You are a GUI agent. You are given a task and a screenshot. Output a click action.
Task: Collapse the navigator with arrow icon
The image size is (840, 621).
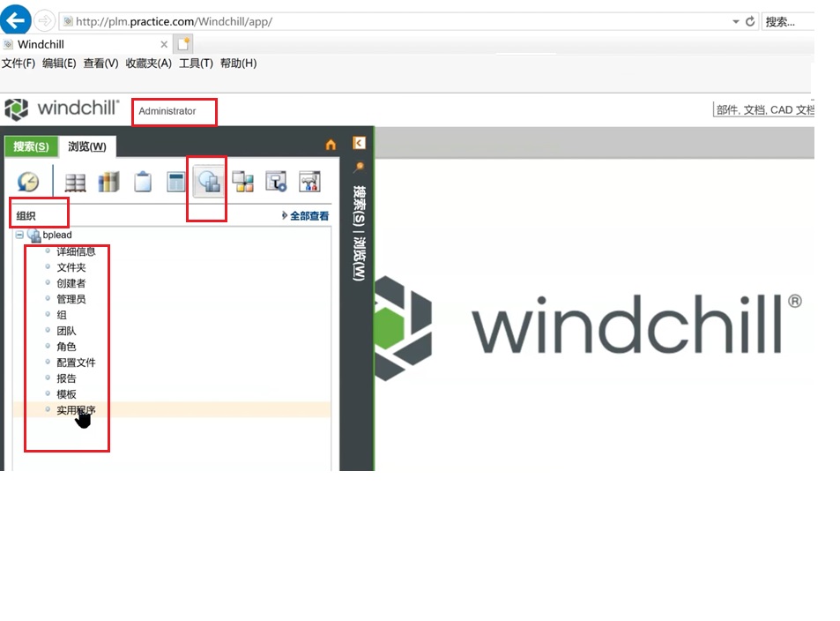pyautogui.click(x=359, y=143)
